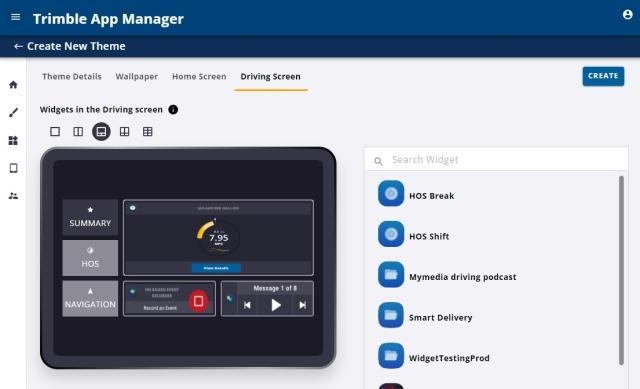Click the WidgetTestingProd label text
The height and width of the screenshot is (389, 640).
coord(449,358)
